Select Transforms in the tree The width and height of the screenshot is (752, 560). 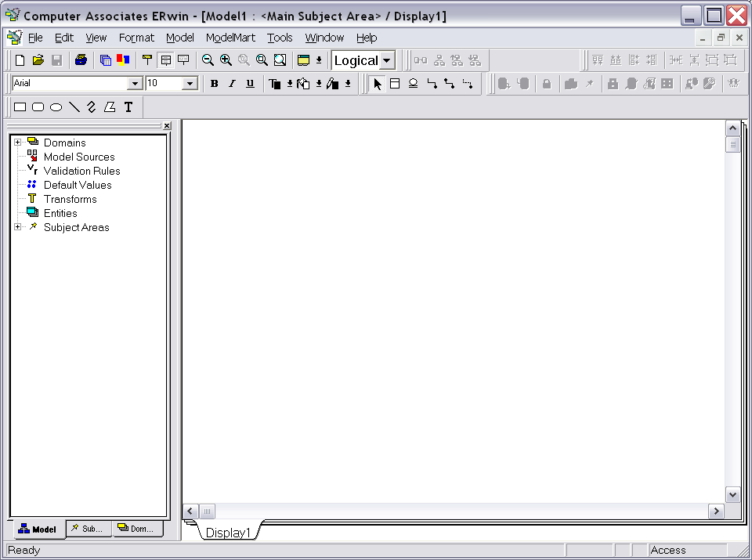tap(70, 199)
